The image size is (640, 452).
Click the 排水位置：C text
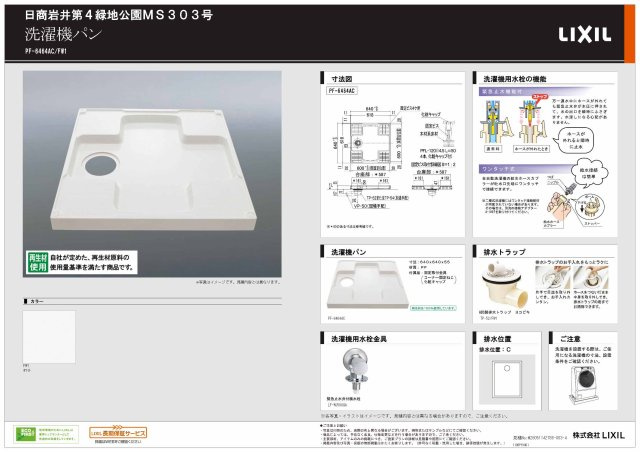[495, 350]
